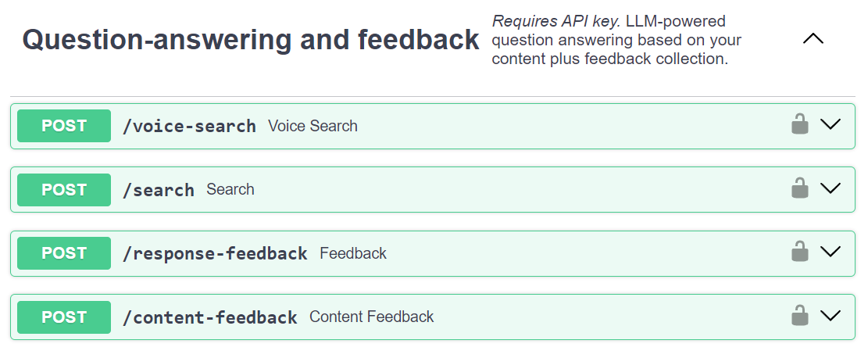Expand the /voice-search endpoint chevron
This screenshot has width=868, height=358.
[x=830, y=124]
